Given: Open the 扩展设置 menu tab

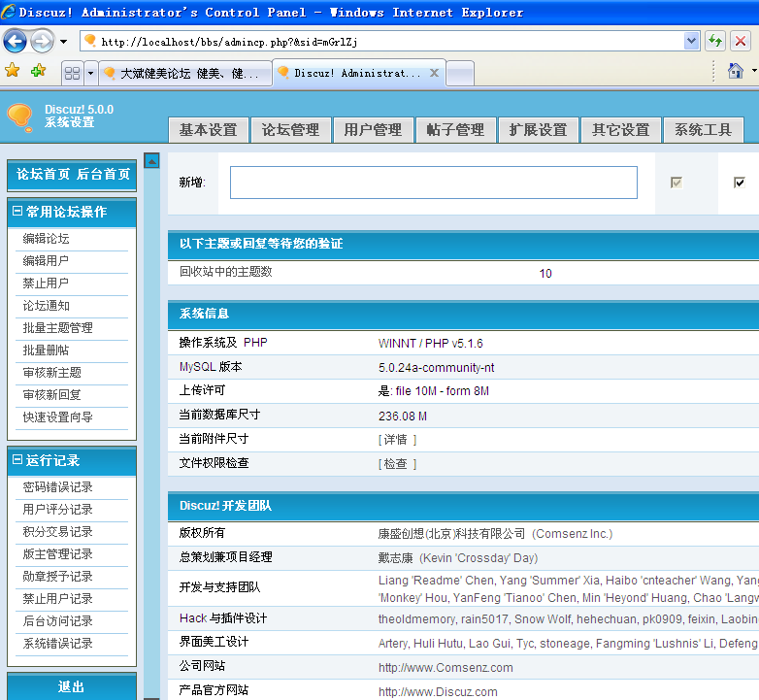Looking at the screenshot, I should click(539, 130).
